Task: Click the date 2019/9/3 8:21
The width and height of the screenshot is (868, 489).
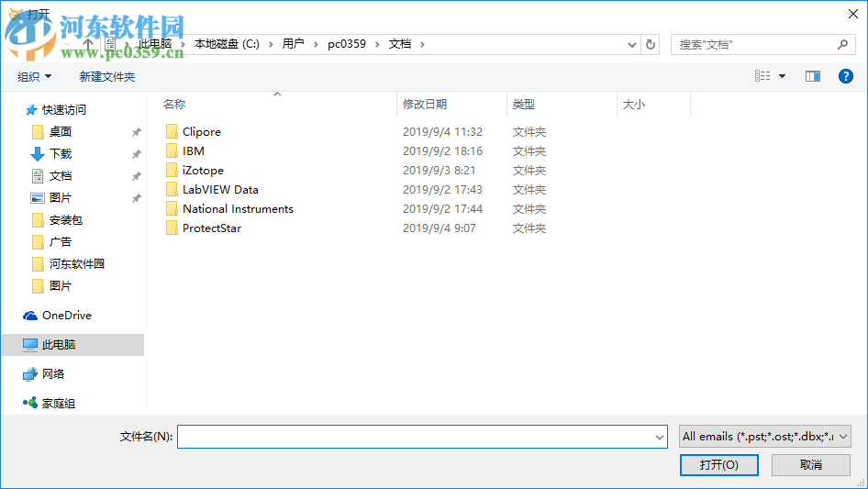Action: pos(439,171)
